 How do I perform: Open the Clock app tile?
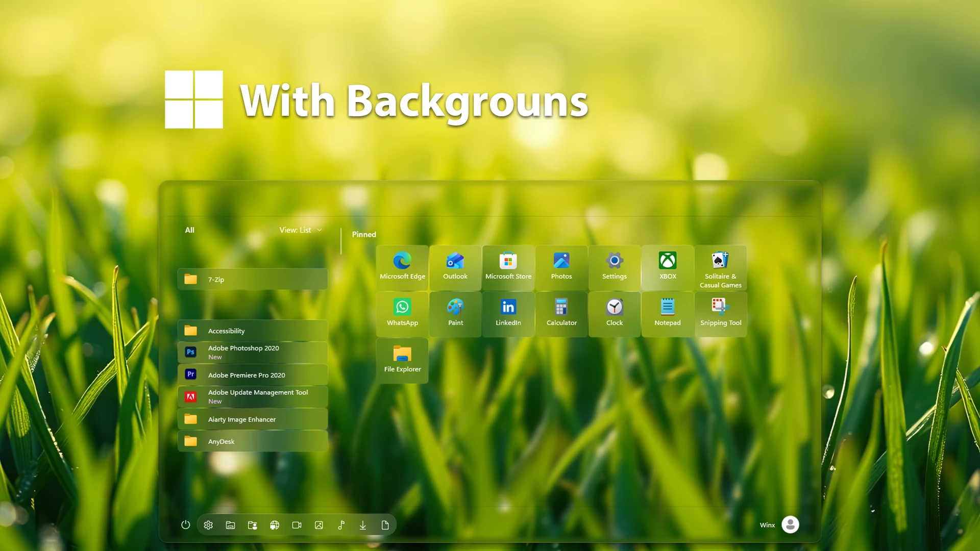coord(615,314)
